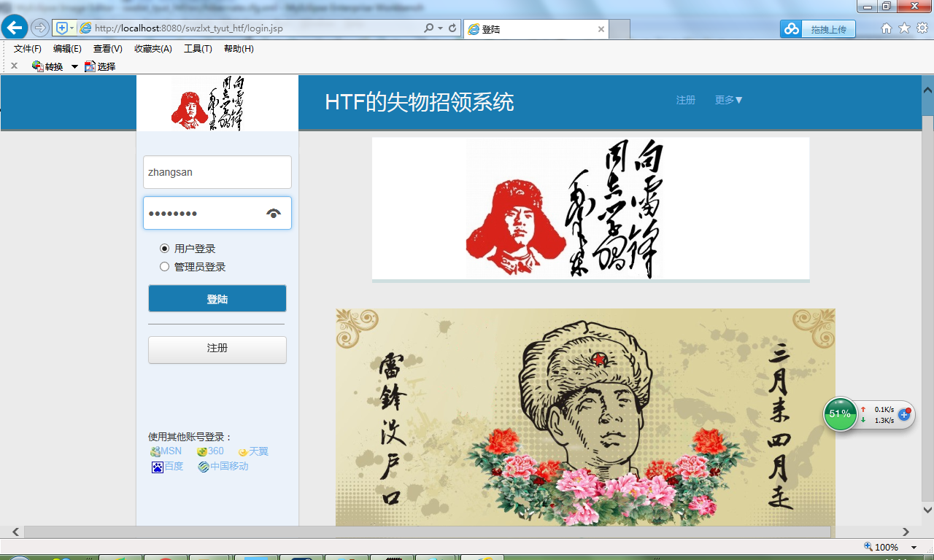Click the scroll left arrow
This screenshot has height=560, width=934.
14,532
